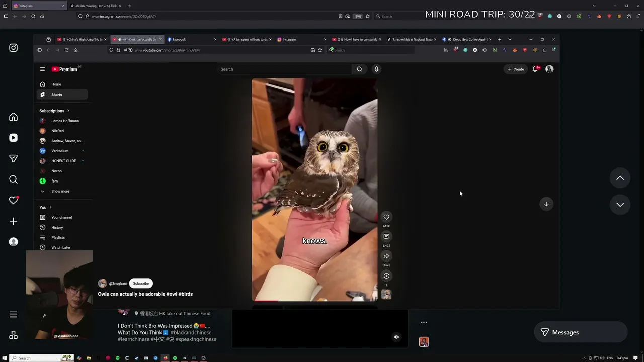Open Instagram search magnifier icon
The height and width of the screenshot is (362, 644).
coord(14,179)
